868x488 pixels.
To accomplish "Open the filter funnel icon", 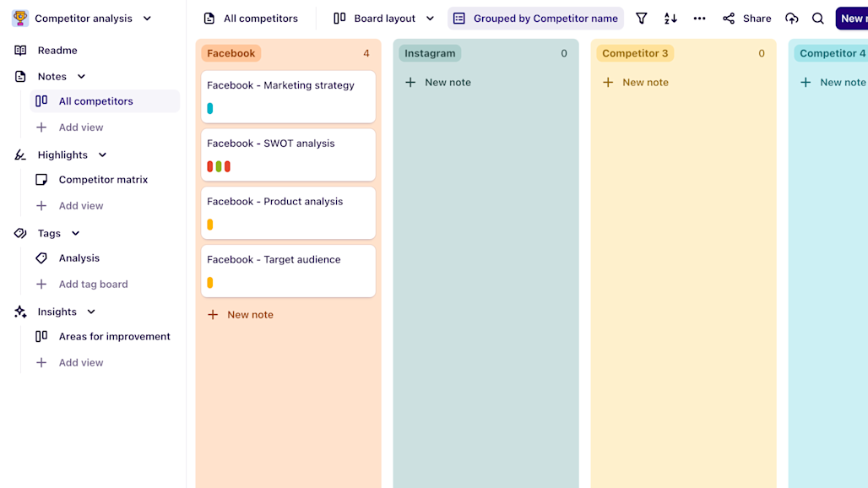I will point(642,19).
